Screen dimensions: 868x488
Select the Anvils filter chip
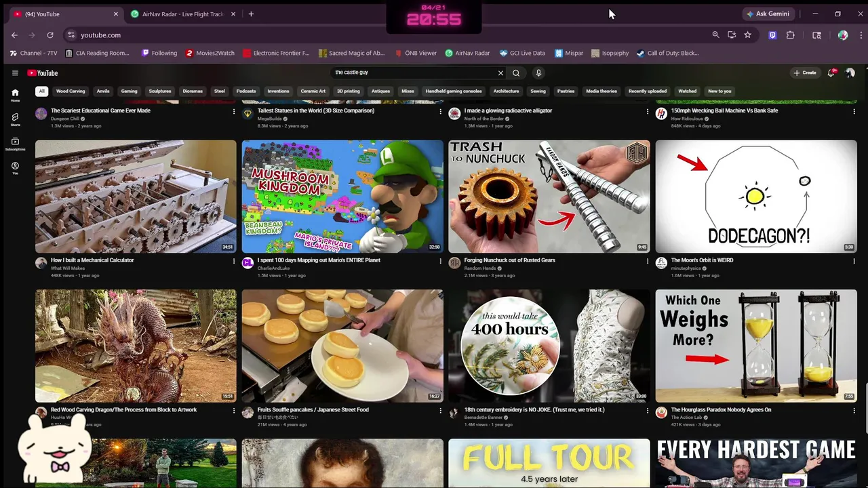click(103, 91)
